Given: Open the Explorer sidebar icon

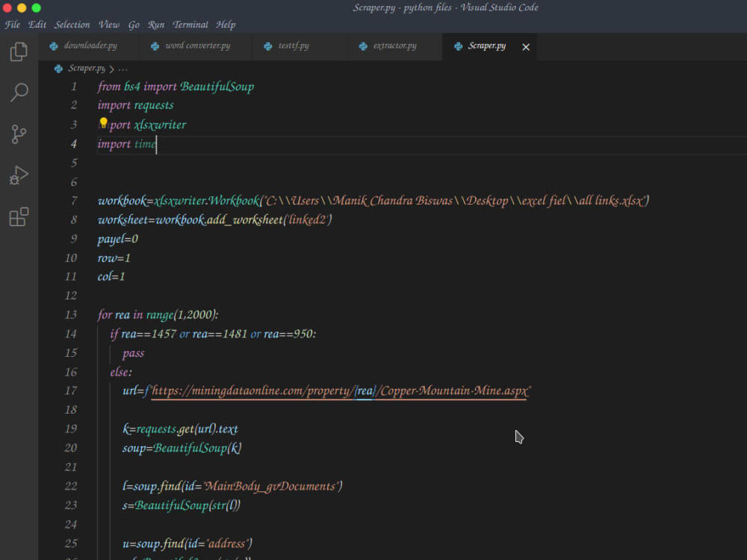Looking at the screenshot, I should point(19,51).
